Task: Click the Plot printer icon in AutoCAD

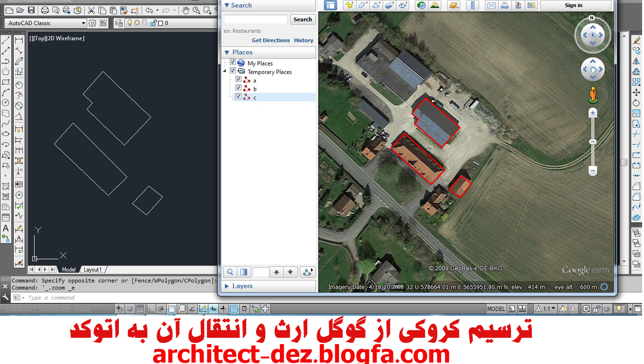Action: (x=45, y=10)
